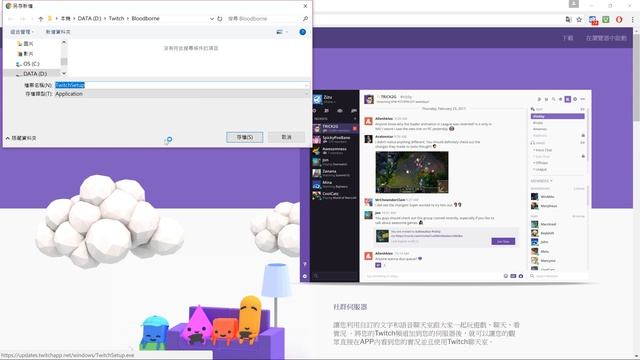Go up one folder level
Viewport: 640px width, 360px height.
click(x=41, y=19)
